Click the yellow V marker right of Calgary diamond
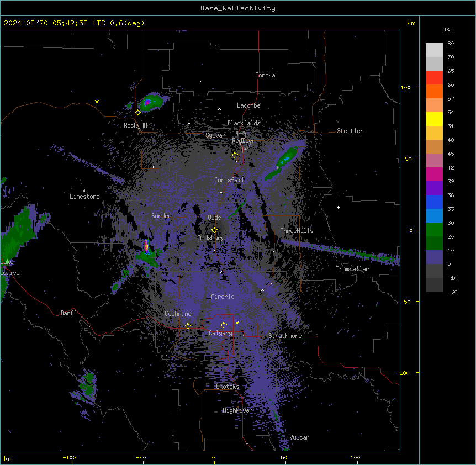Image resolution: width=476 pixels, height=465 pixels. [237, 323]
